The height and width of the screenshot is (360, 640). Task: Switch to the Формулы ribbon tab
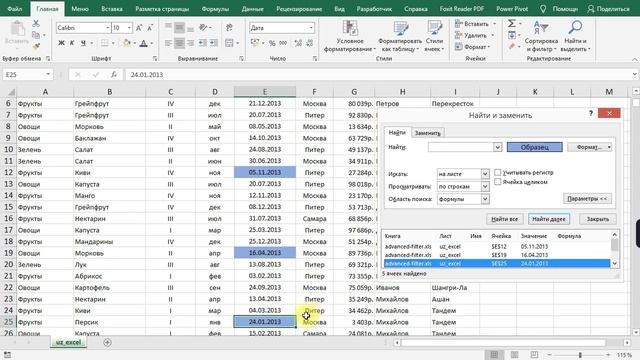tap(215, 9)
